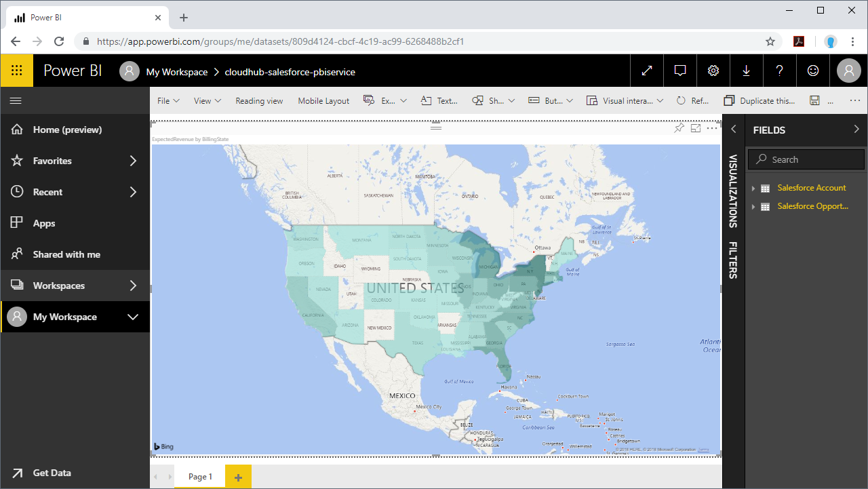This screenshot has width=868, height=489.
Task: Open Shared with me
Action: click(x=75, y=254)
